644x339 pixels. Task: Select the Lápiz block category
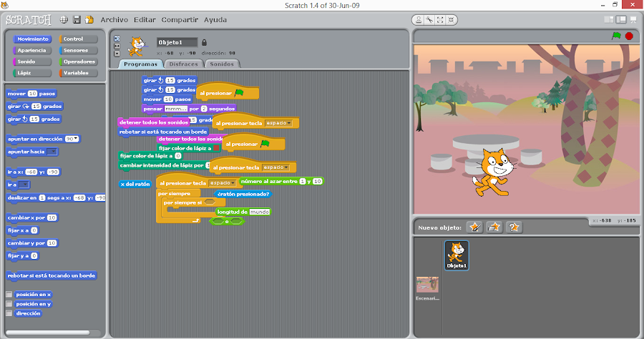[32, 73]
